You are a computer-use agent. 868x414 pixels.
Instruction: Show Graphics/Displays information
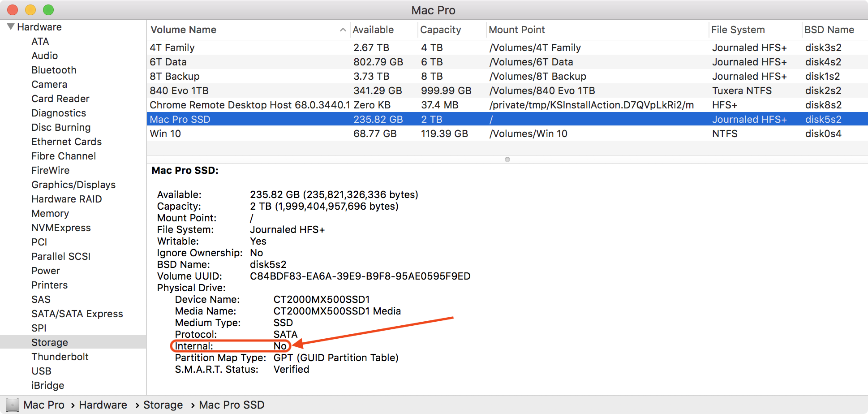click(x=73, y=185)
